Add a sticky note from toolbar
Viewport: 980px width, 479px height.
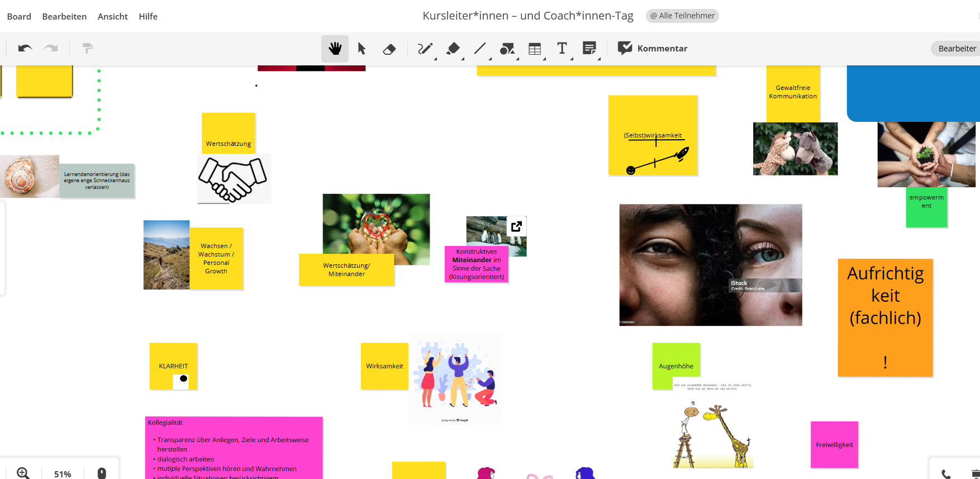point(589,49)
